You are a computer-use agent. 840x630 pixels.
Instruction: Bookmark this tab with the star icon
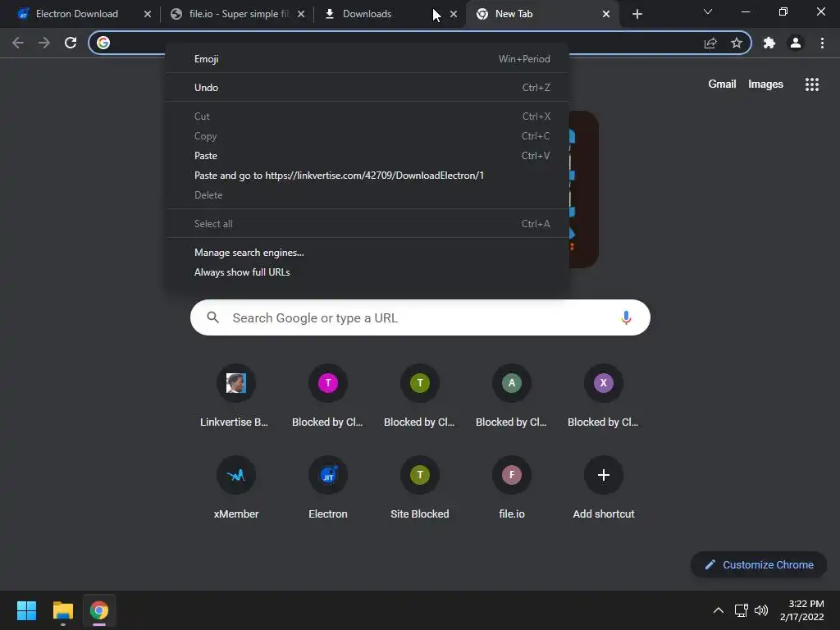(737, 43)
